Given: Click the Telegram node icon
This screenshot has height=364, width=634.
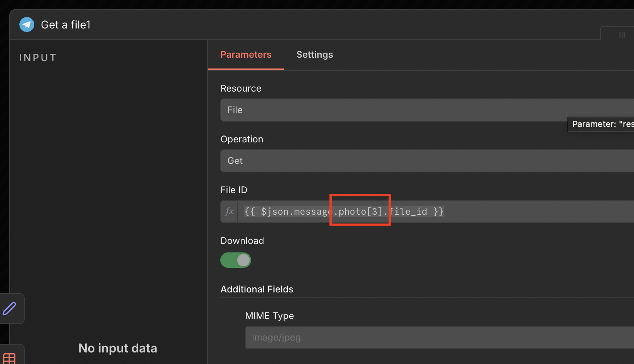Looking at the screenshot, I should click(27, 25).
